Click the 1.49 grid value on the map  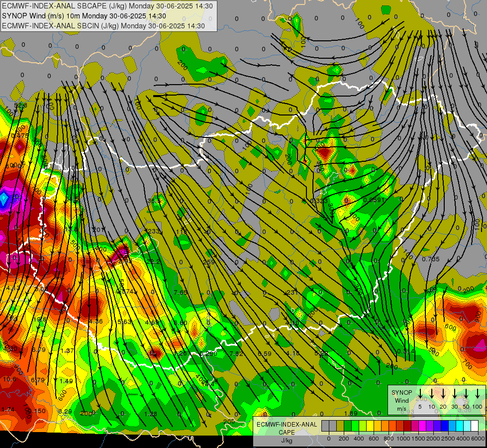(66, 381)
